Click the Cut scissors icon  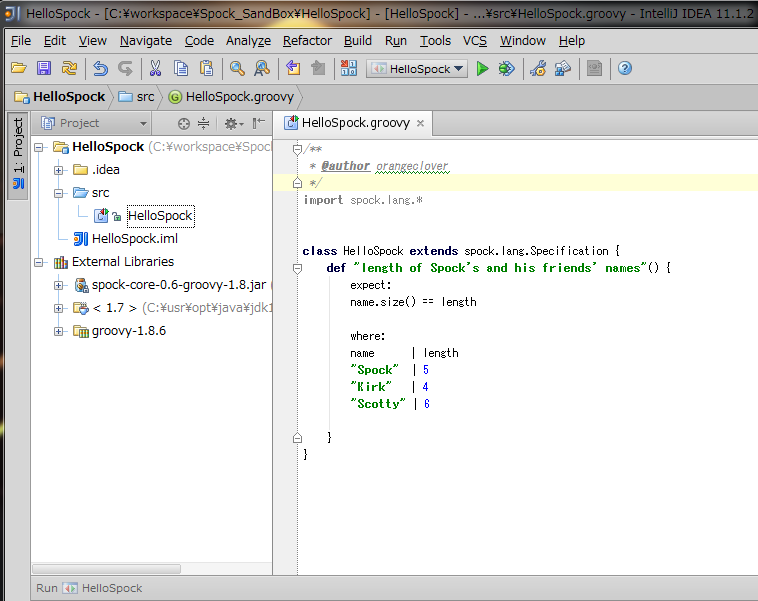click(155, 69)
